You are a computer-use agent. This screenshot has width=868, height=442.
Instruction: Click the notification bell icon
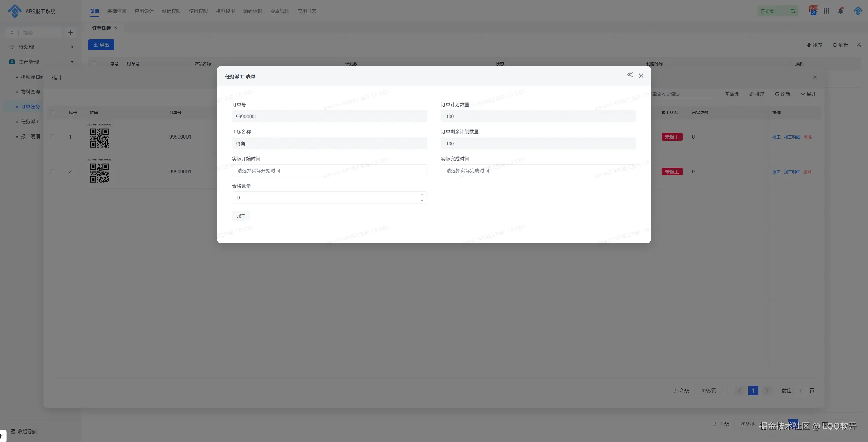[840, 11]
